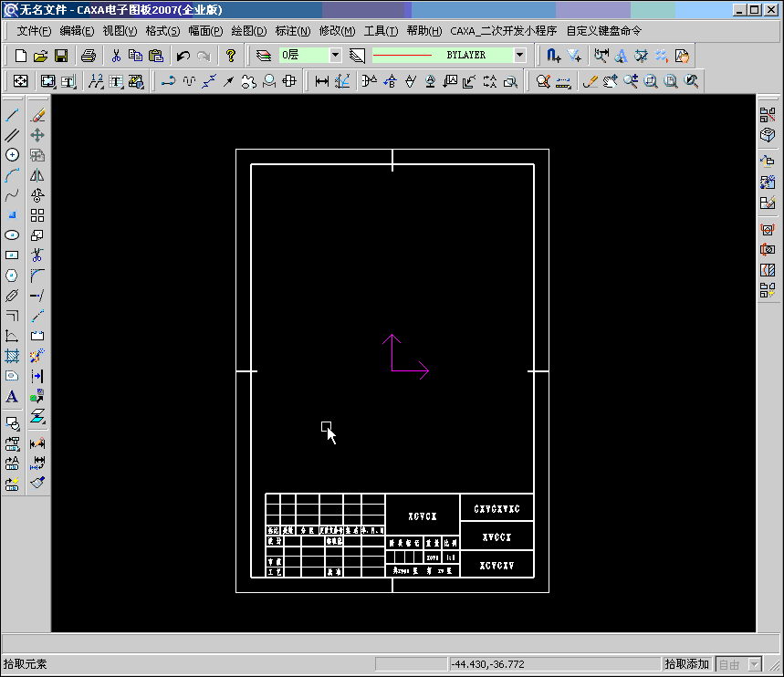Expand the 0层 layer dropdown
This screenshot has height=677, width=784.
coord(336,55)
